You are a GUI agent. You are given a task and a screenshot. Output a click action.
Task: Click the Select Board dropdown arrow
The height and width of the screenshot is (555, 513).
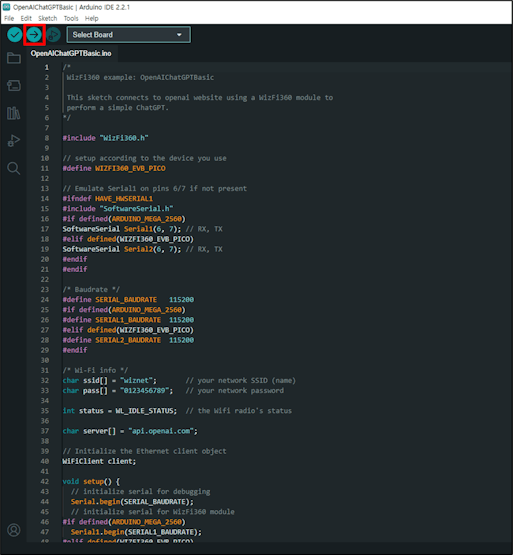179,35
